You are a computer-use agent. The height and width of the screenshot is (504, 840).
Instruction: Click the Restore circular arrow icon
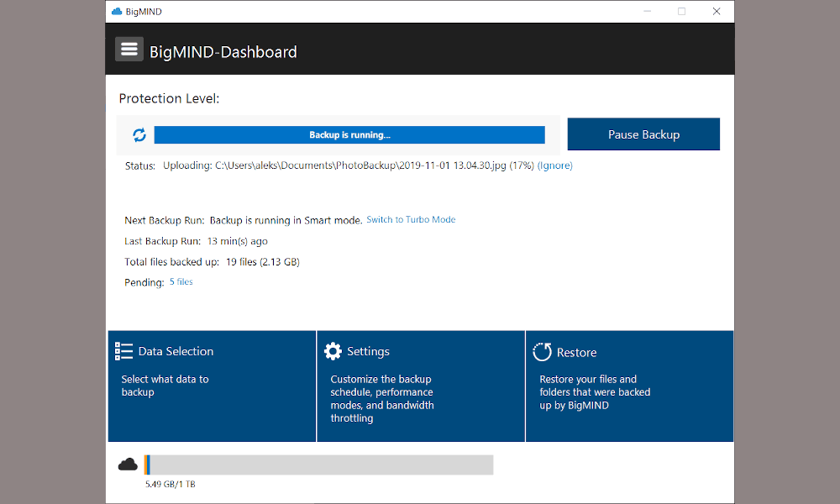(x=542, y=352)
